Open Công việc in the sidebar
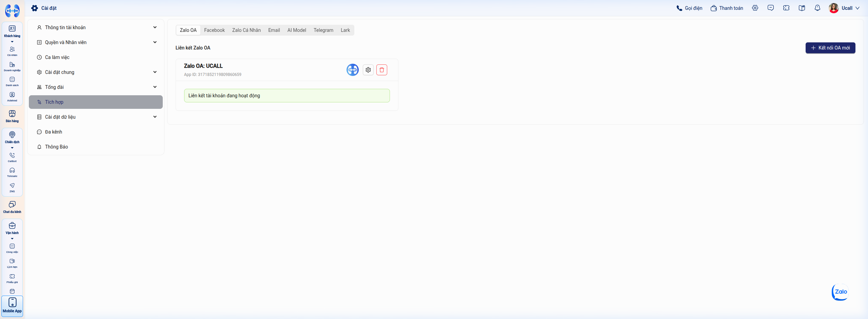Viewport: 868px width, 319px height. (x=12, y=248)
